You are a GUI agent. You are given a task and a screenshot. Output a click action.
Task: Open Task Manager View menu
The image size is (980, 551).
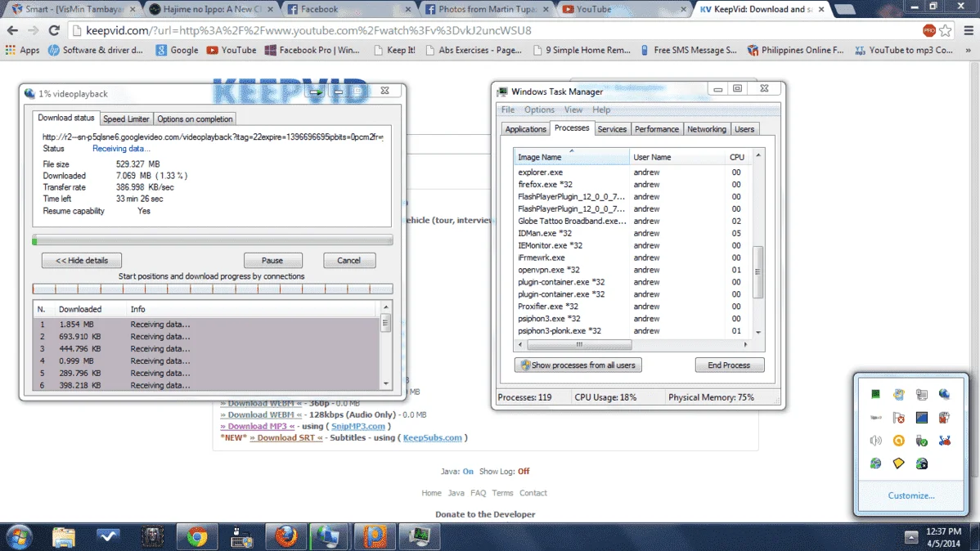click(x=573, y=110)
